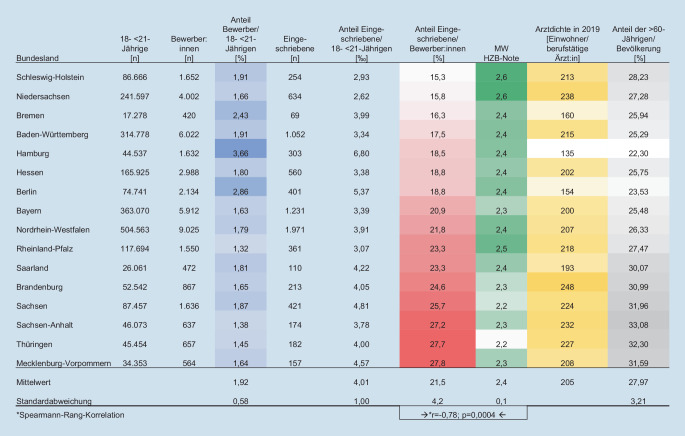Viewport: 685px width, 436px height.
Task: Click Sachsen-Anhalt's grey 33,08 cell
Action: pos(638,325)
